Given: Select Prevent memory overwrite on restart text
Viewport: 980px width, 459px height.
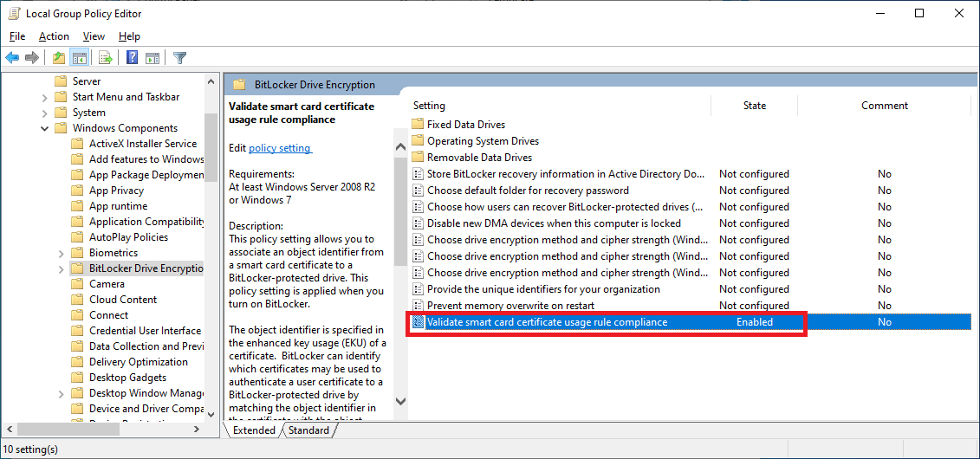Looking at the screenshot, I should (x=510, y=306).
